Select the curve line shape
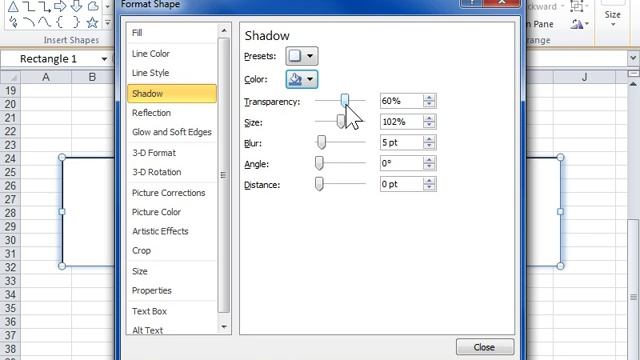Image resolution: width=640 pixels, height=360 pixels. pos(44,22)
